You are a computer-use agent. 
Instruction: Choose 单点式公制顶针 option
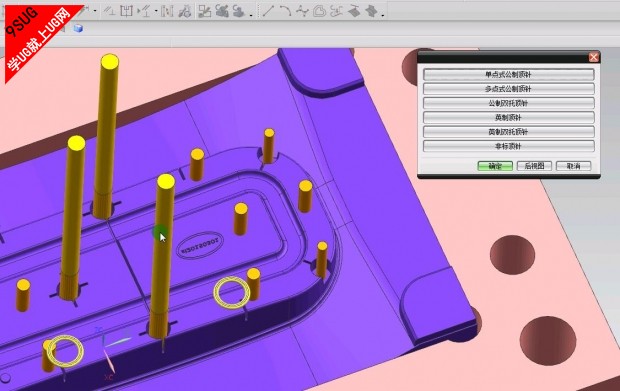pyautogui.click(x=508, y=74)
